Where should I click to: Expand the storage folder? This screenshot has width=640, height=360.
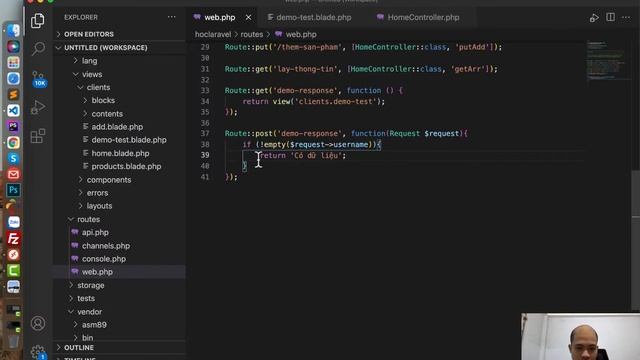tap(91, 285)
